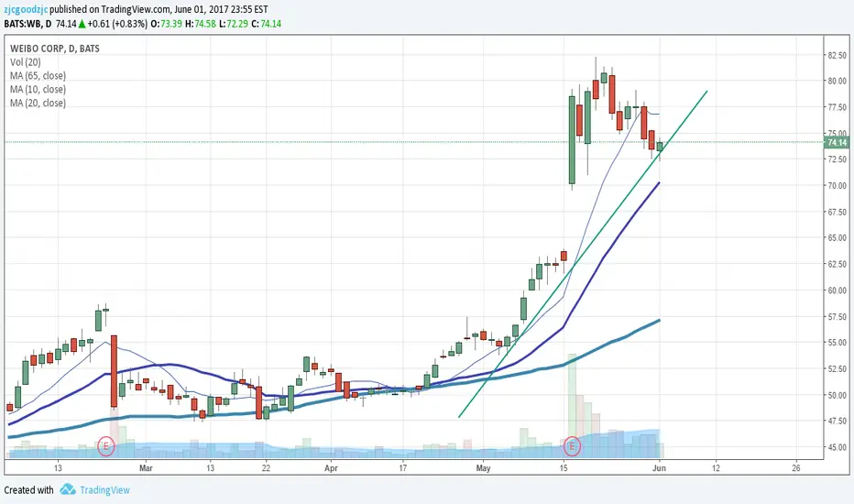Screen dimensions: 854x504
Task: Select the Vol (20) indicator label
Action: point(25,62)
